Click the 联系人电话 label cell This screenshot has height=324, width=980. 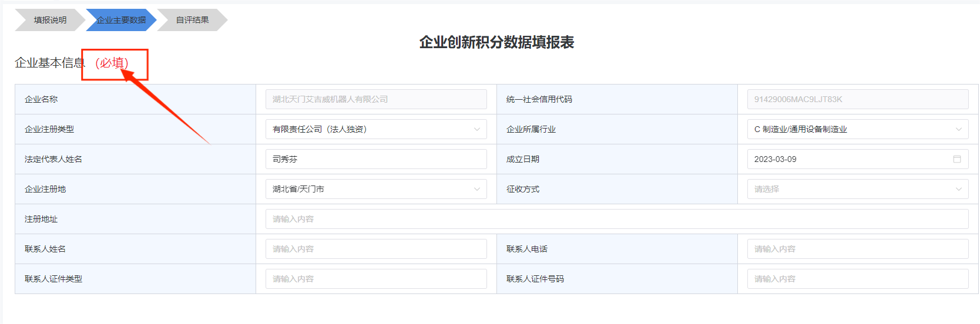point(617,249)
